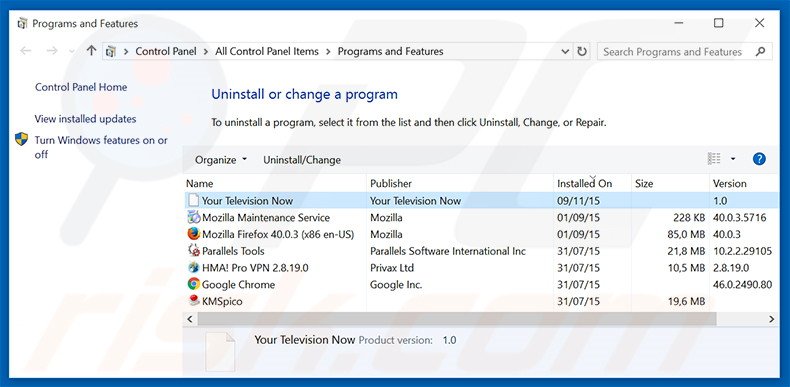This screenshot has height=387, width=790.
Task: Maximize the Programs and Features window
Action: (x=718, y=23)
